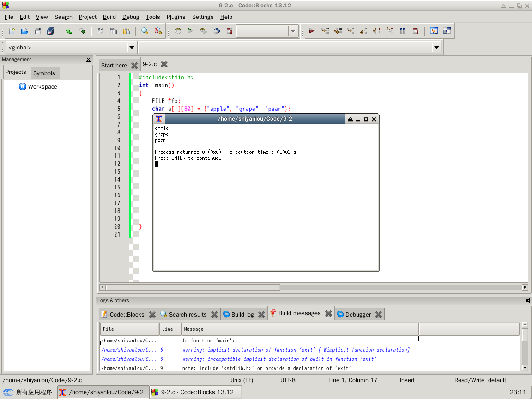Close the Management panel

(89, 60)
